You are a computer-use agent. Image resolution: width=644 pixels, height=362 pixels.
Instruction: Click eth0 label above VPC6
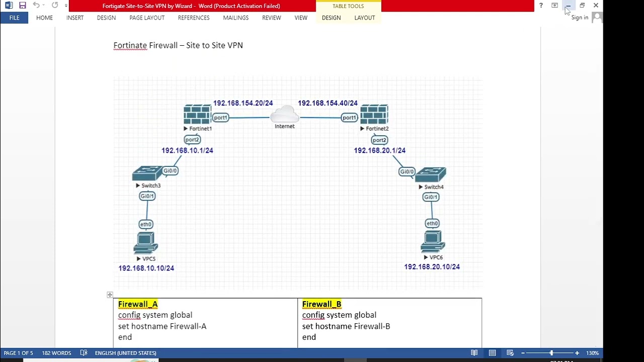(432, 223)
